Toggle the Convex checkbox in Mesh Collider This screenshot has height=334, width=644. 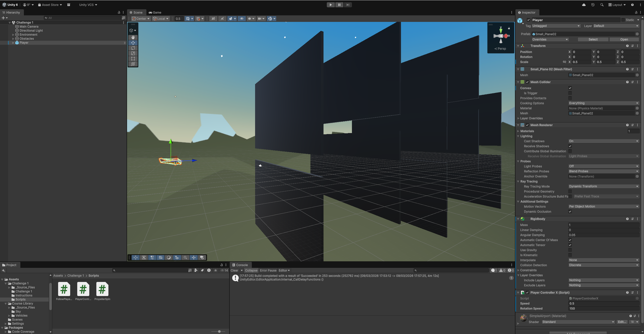pyautogui.click(x=570, y=88)
